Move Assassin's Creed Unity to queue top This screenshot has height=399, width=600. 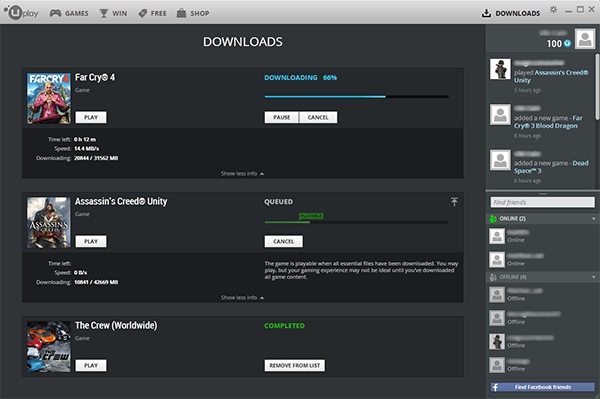point(454,202)
